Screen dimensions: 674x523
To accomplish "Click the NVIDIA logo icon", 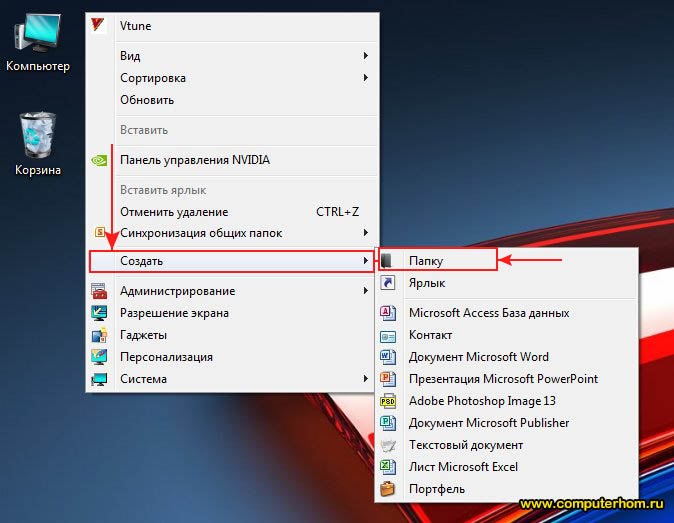I will coord(99,160).
